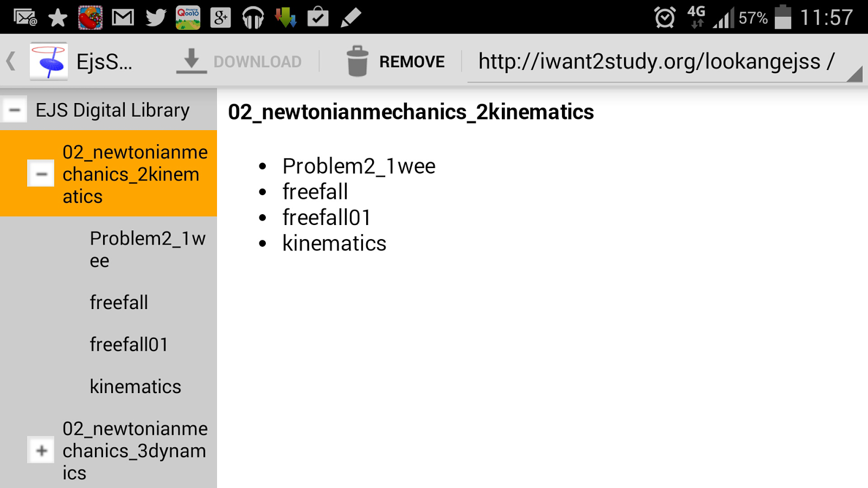Open the Twitter notification icon
Image resolution: width=868 pixels, height=488 pixels.
(156, 17)
